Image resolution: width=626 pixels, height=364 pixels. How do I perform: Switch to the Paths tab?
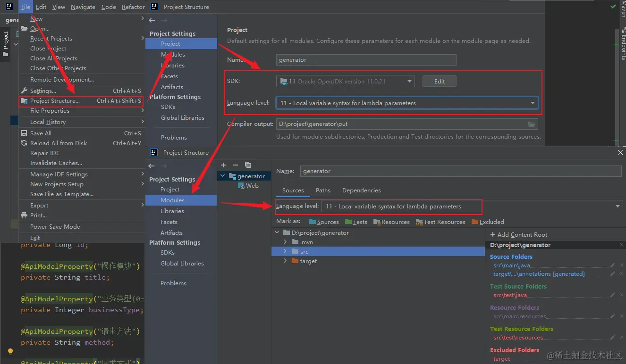pos(323,190)
